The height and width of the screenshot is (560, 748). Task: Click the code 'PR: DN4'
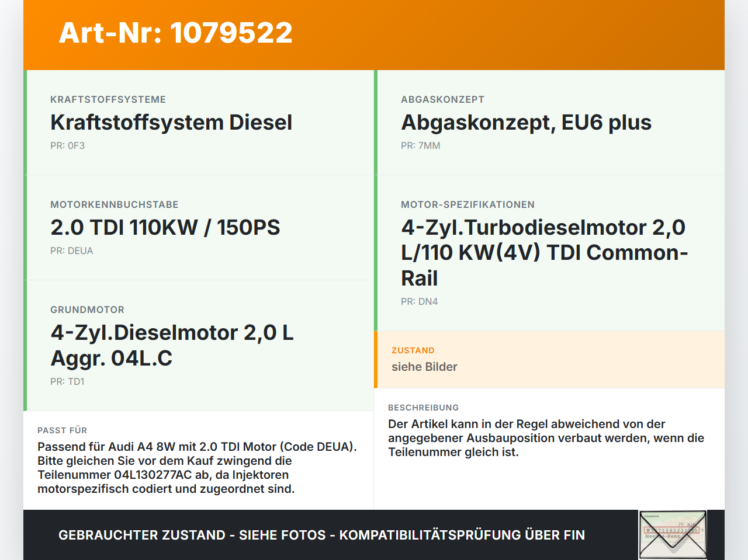420,301
